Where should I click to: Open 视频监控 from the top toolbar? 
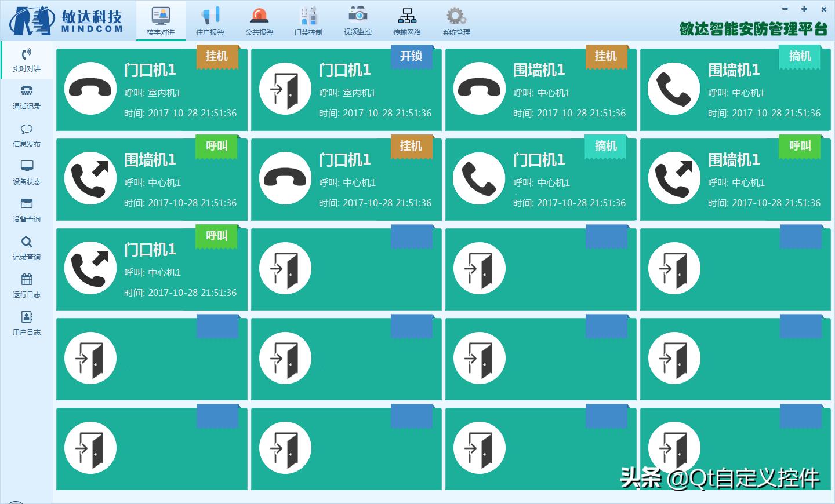point(357,19)
